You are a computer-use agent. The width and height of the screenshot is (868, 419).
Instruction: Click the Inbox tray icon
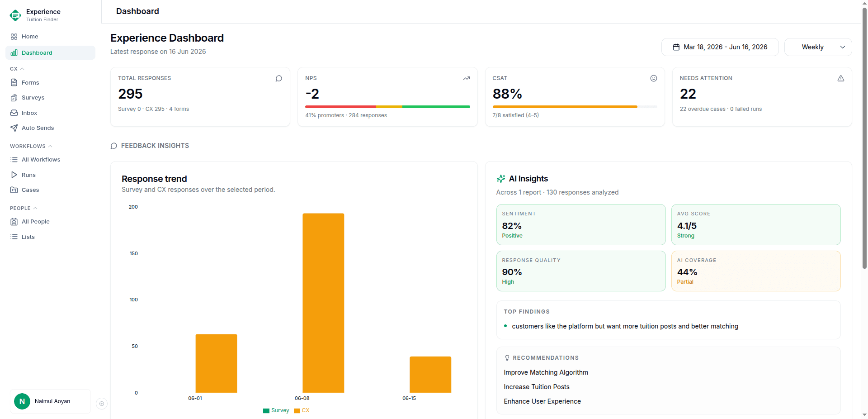click(14, 113)
